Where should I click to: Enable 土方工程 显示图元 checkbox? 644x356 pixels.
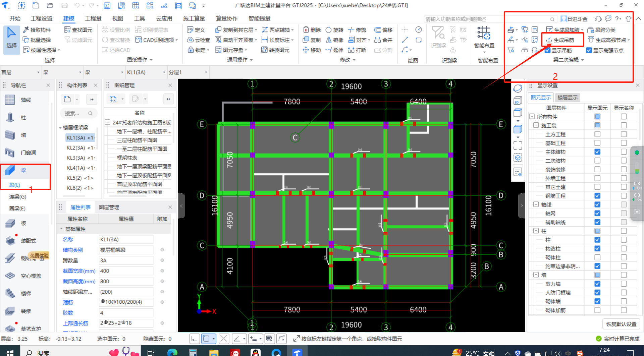pos(597,134)
